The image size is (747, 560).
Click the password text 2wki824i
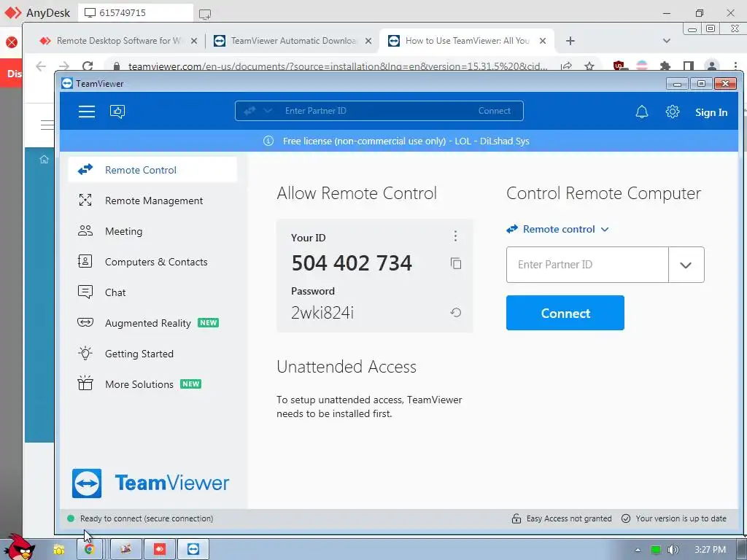click(322, 313)
